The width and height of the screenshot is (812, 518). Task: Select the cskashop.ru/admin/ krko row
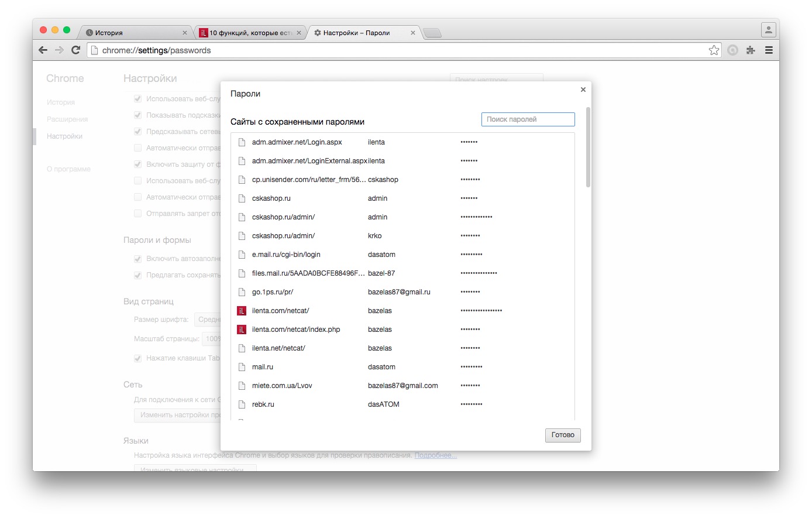(402, 236)
